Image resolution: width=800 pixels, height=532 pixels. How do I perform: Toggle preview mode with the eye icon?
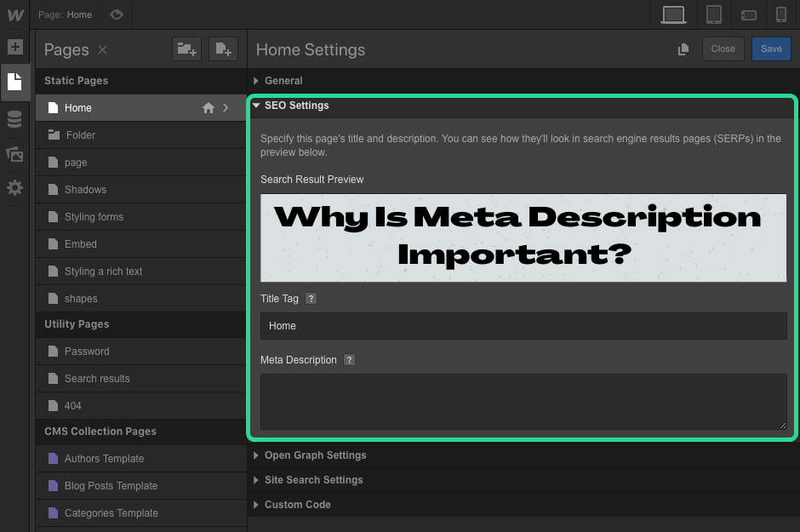click(x=117, y=14)
